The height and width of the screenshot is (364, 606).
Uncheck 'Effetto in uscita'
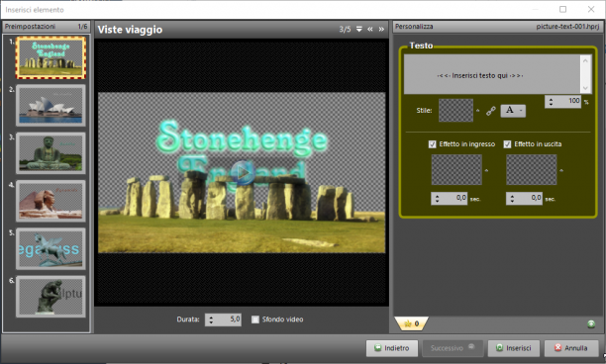click(507, 144)
